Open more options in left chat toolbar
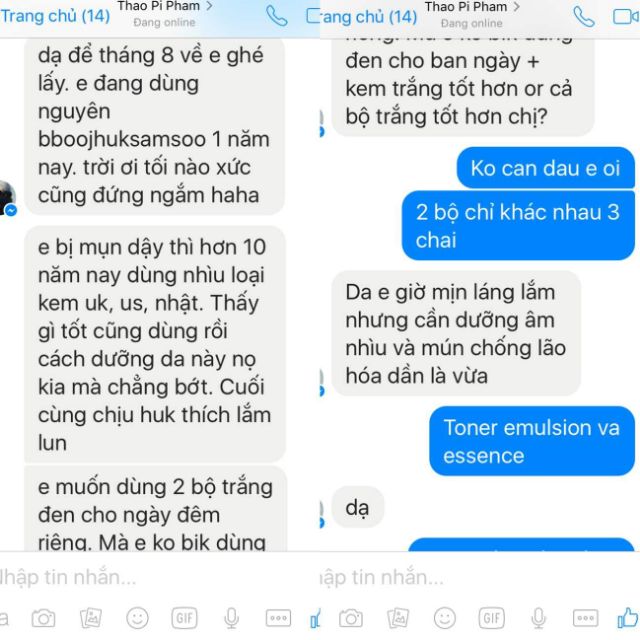Screen dimensions: 640x640 click(278, 618)
